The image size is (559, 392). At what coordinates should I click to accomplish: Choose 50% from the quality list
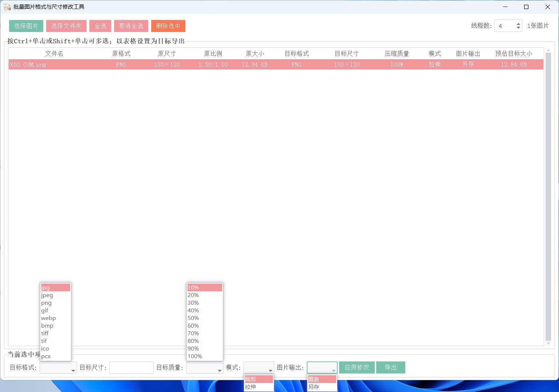click(x=193, y=318)
